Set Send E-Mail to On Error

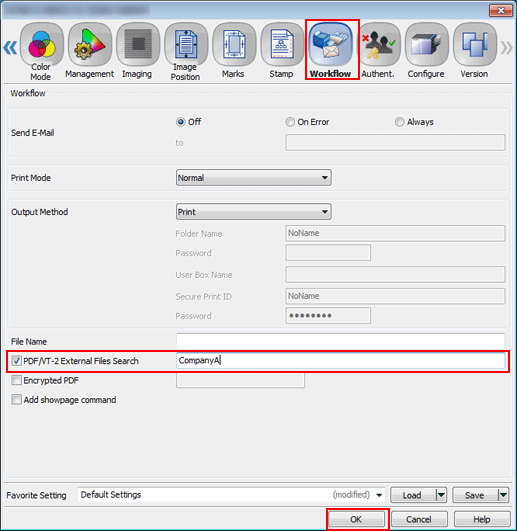click(x=290, y=122)
